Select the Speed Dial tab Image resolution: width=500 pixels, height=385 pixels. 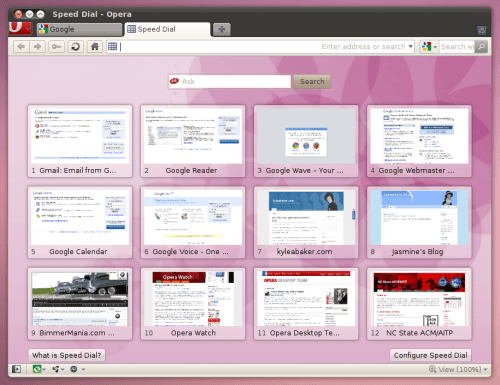click(167, 29)
